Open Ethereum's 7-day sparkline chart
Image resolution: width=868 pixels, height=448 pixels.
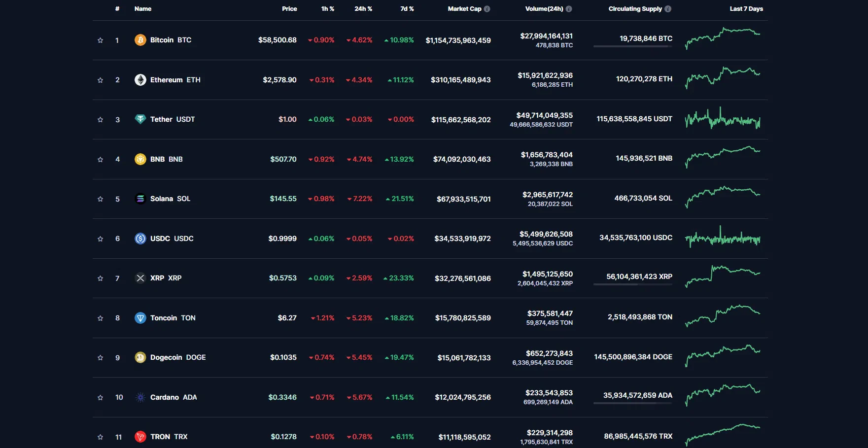(723, 78)
